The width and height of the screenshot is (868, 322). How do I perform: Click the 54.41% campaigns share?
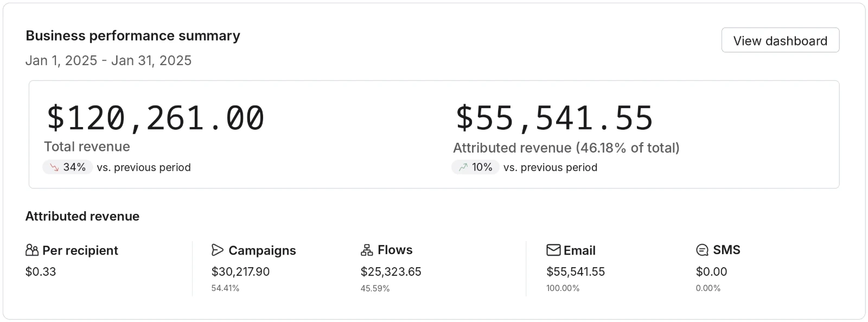(x=225, y=288)
